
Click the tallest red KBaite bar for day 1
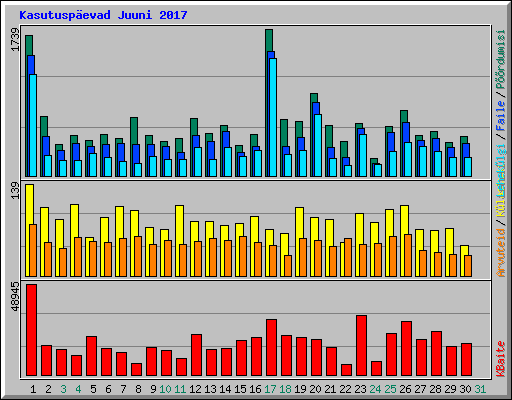point(32,330)
